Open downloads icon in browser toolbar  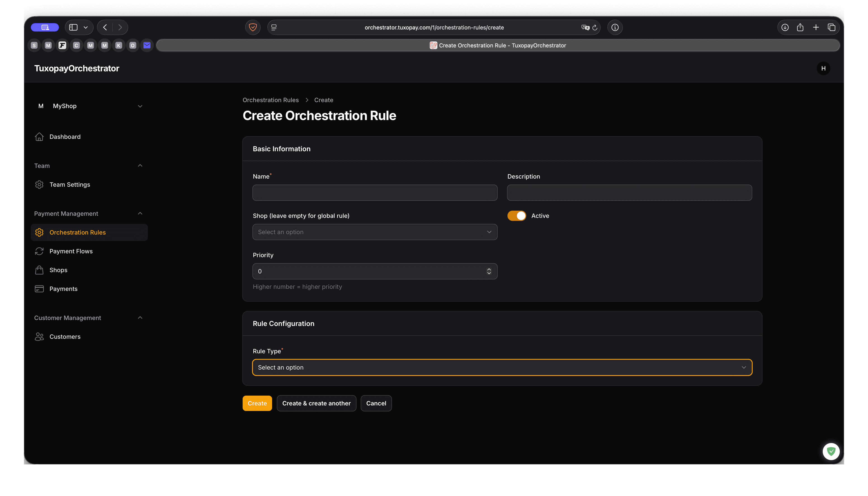click(785, 27)
